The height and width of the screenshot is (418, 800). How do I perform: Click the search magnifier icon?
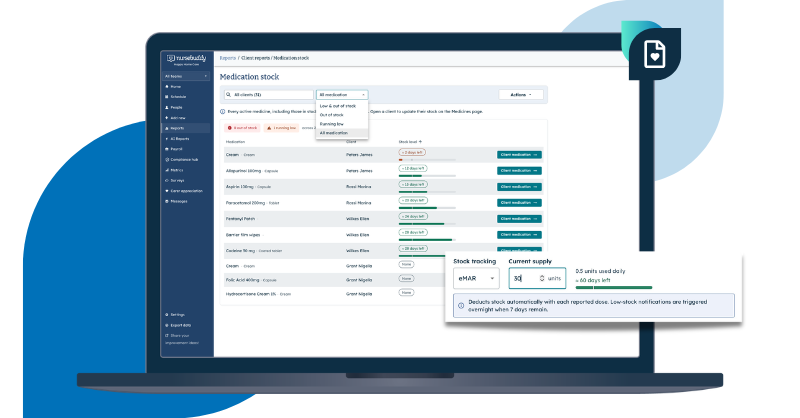[229, 95]
